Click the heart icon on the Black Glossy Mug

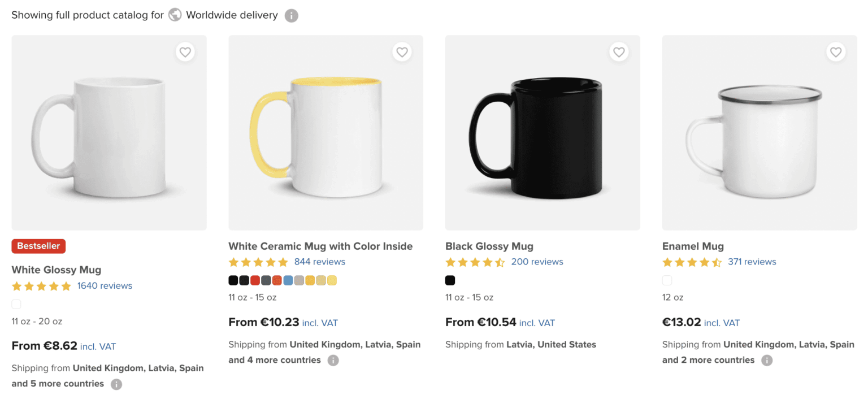pyautogui.click(x=619, y=51)
